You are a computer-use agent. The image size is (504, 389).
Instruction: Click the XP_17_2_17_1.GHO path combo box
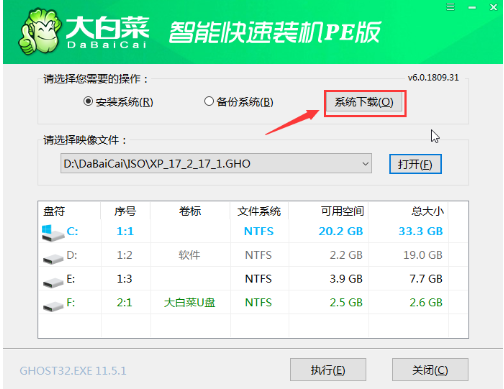click(x=216, y=164)
